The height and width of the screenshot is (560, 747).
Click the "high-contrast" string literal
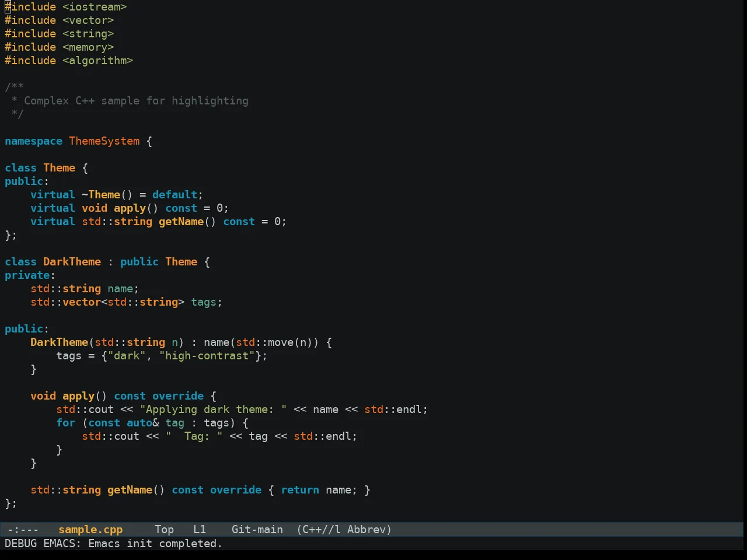click(207, 356)
